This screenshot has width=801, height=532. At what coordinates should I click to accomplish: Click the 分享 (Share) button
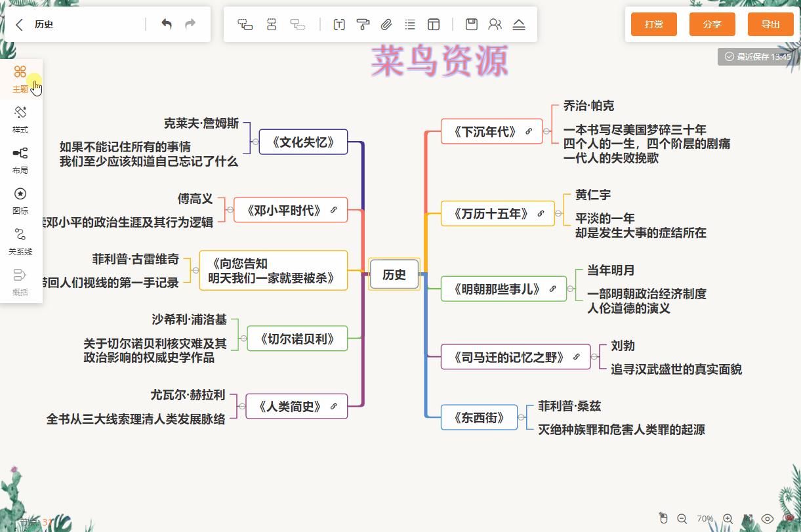(712, 24)
